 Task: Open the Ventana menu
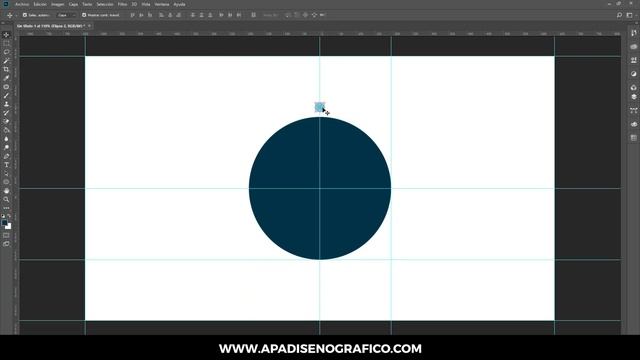click(162, 4)
